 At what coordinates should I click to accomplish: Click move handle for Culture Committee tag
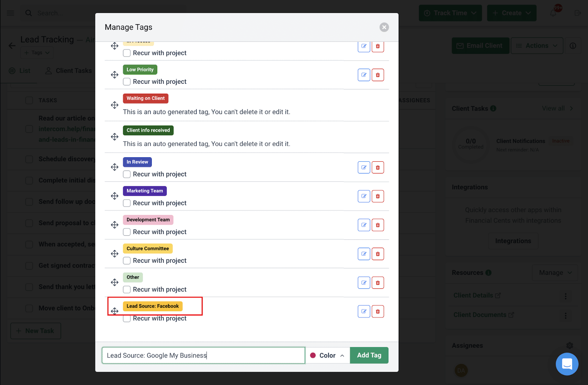(x=115, y=254)
